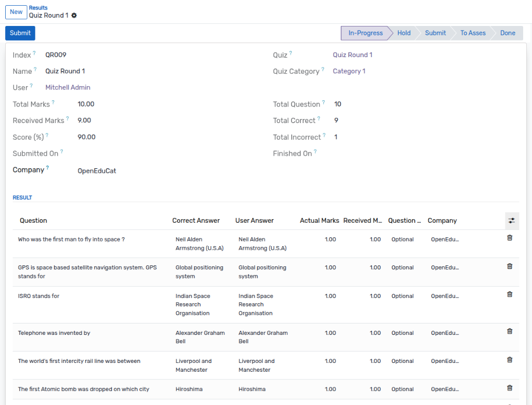532x405 pixels.
Task: Click the help question mark beside Total Incorrect
Action: (x=324, y=135)
